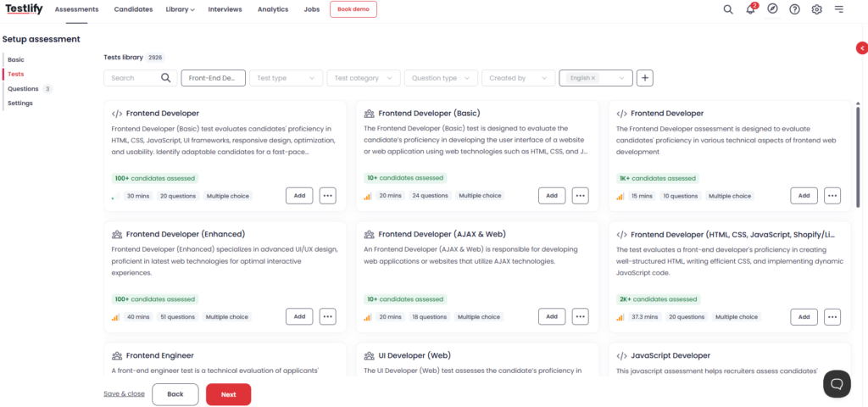The width and height of the screenshot is (868, 407).
Task: Click the compass explore icon
Action: tap(773, 8)
